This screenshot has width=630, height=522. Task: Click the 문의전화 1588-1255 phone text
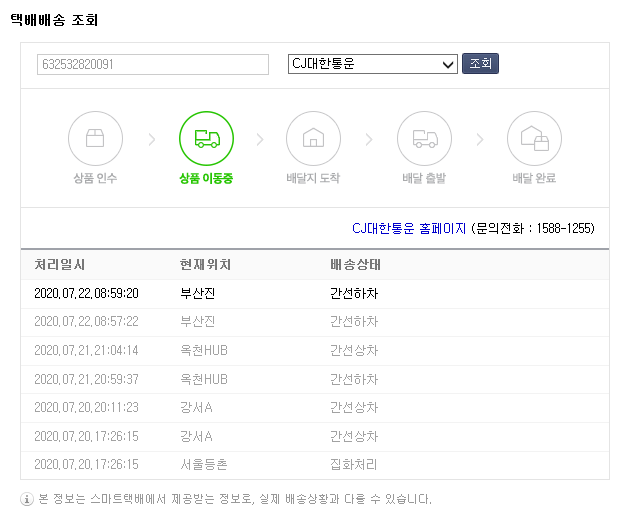pos(534,228)
